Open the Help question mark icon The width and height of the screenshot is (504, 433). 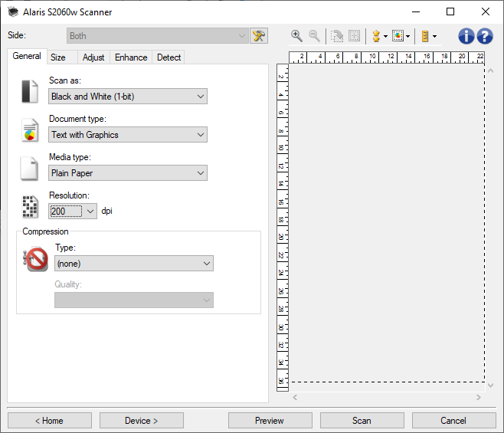point(485,36)
